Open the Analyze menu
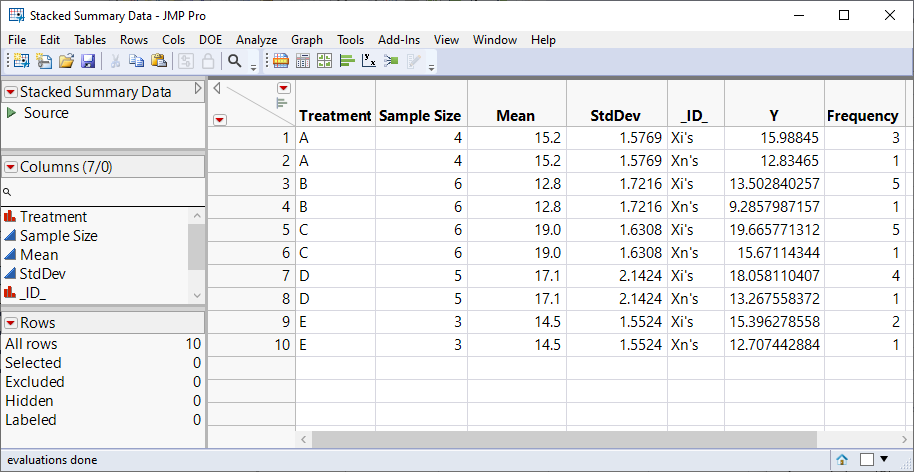 [x=256, y=39]
